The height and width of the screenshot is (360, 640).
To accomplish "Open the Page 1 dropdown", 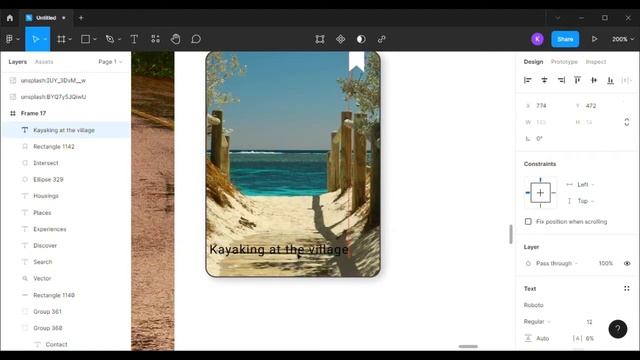I will 110,62.
